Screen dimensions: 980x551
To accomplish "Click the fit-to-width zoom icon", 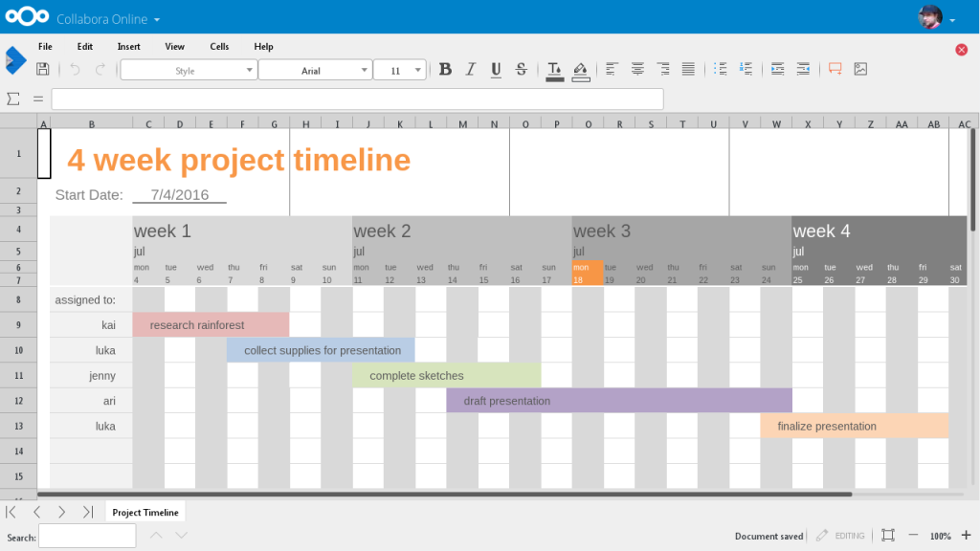I will [888, 536].
